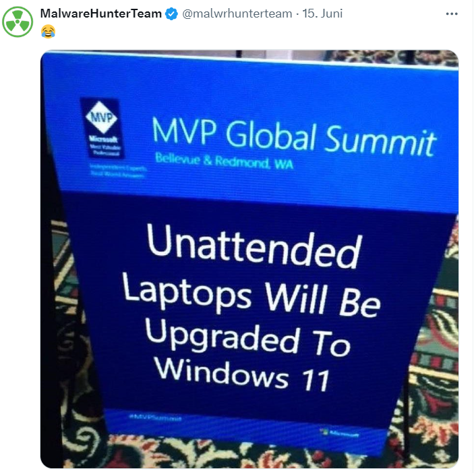Image resolution: width=476 pixels, height=473 pixels.
Task: Click the Microsoft logo at the sign's bottom
Action: [x=340, y=433]
